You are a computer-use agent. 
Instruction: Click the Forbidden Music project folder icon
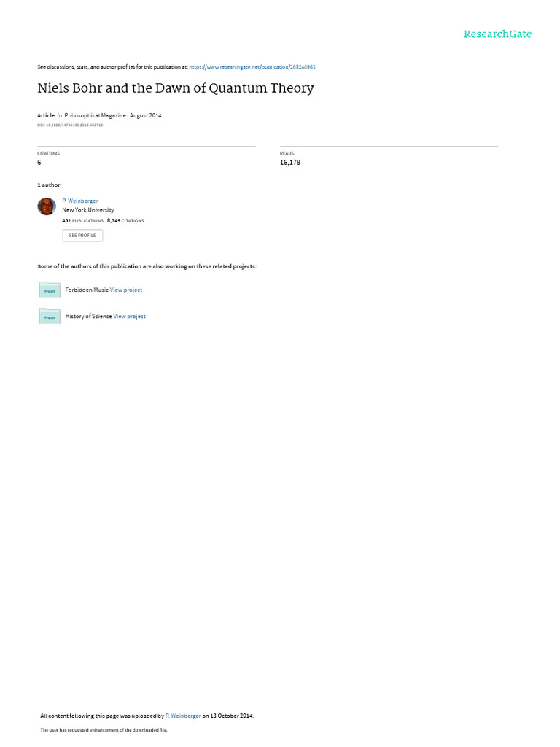(x=50, y=290)
